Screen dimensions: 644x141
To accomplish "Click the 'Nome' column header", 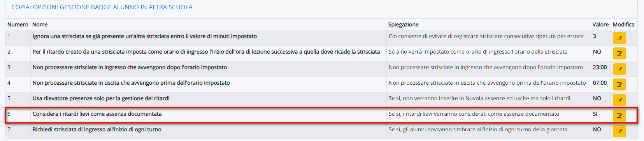I will click(40, 24).
